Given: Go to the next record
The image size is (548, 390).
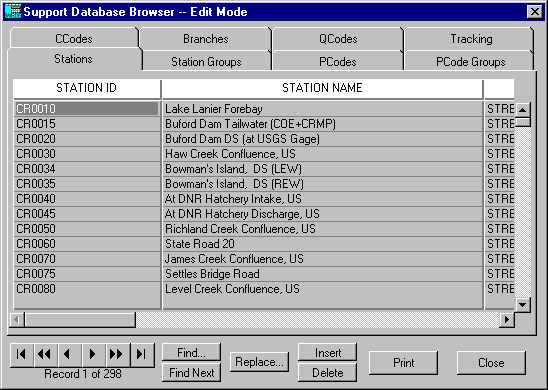Looking at the screenshot, I should pyautogui.click(x=94, y=354).
